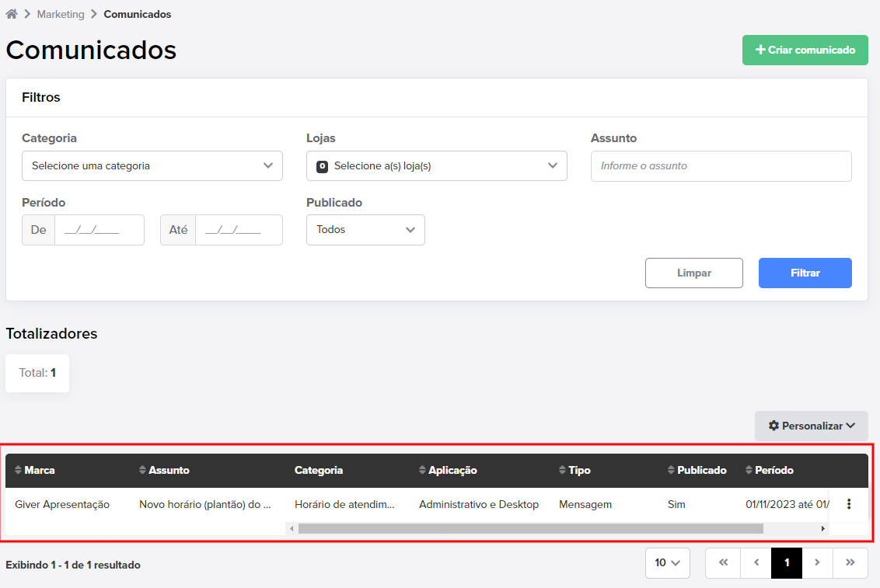This screenshot has height=588, width=880.
Task: Open Marketing breadcrumb link
Action: 61,14
